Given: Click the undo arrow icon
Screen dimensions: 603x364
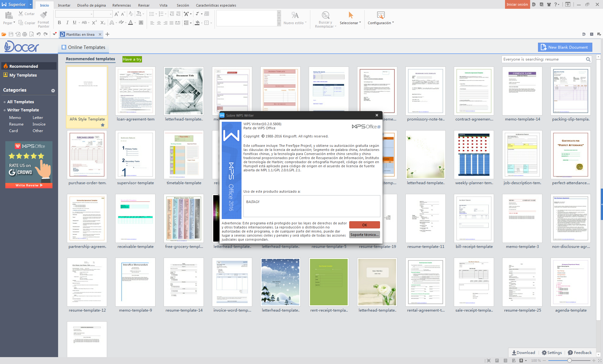Looking at the screenshot, I should 38,34.
